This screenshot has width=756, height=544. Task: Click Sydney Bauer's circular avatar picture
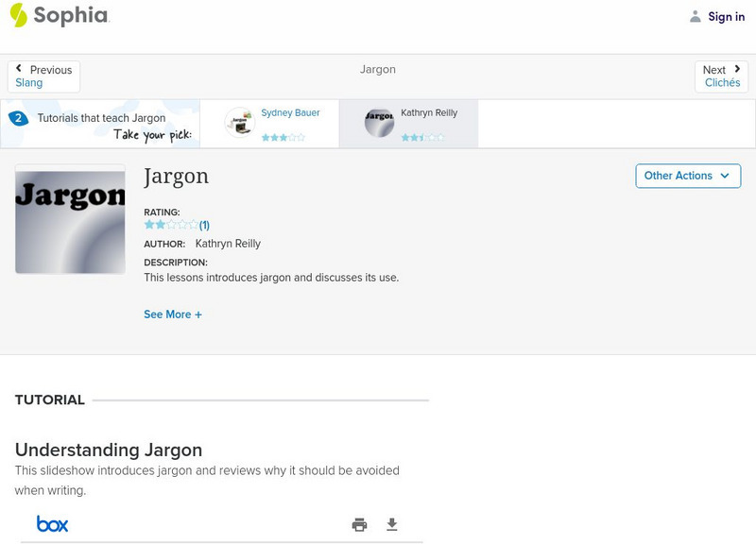click(237, 122)
